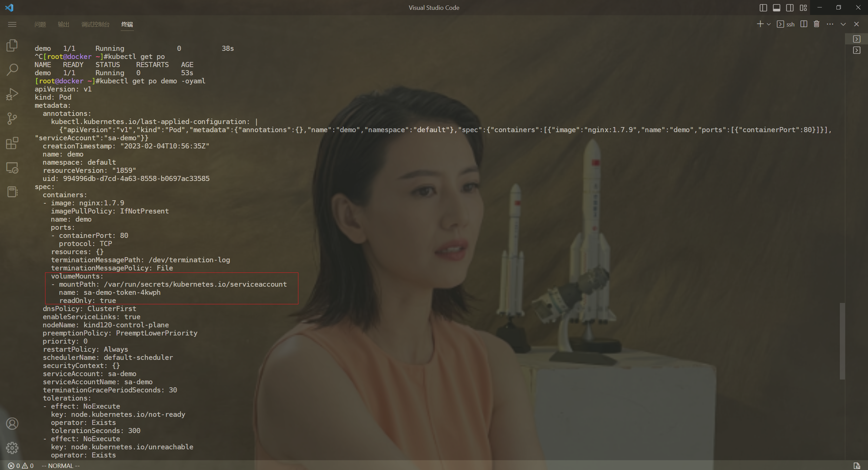Toggle the secondary sidebar layout icon
Screen dimensions: 868x470
pos(790,7)
